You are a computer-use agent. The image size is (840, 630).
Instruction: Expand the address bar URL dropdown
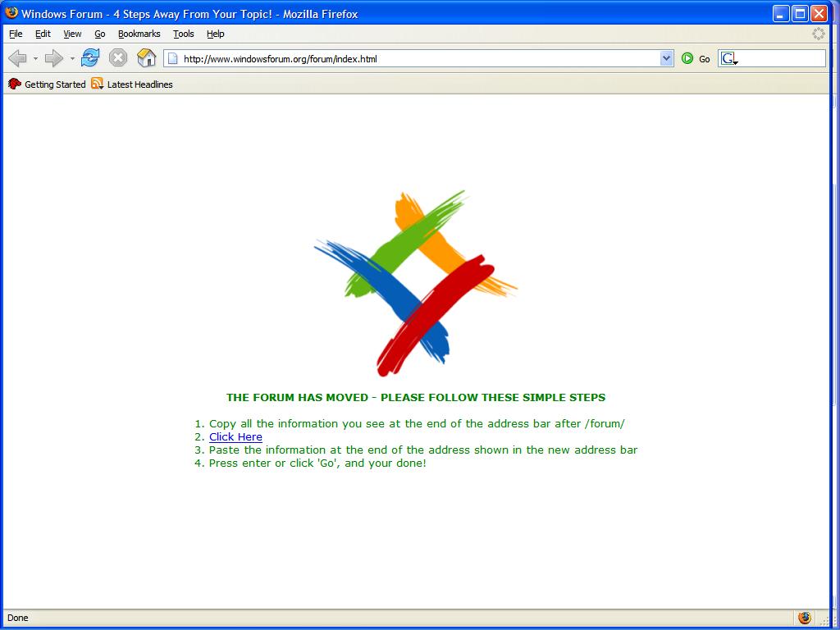point(666,58)
